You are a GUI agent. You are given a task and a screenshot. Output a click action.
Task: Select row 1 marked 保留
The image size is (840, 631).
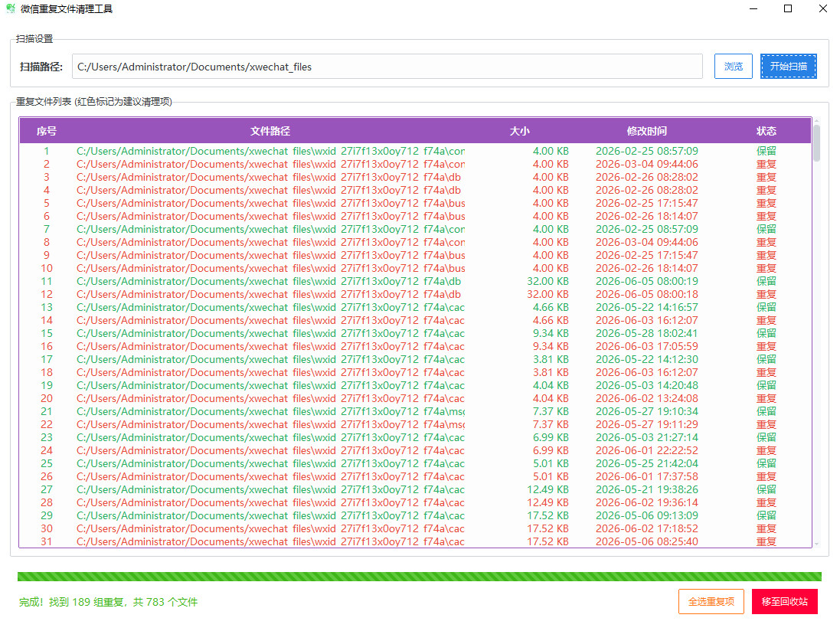[415, 151]
